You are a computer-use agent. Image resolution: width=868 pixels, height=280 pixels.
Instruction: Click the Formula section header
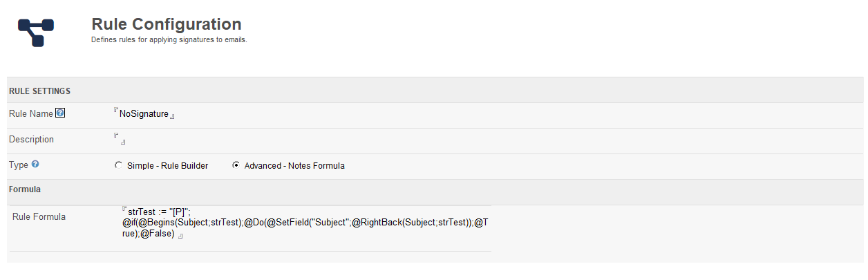[25, 189]
